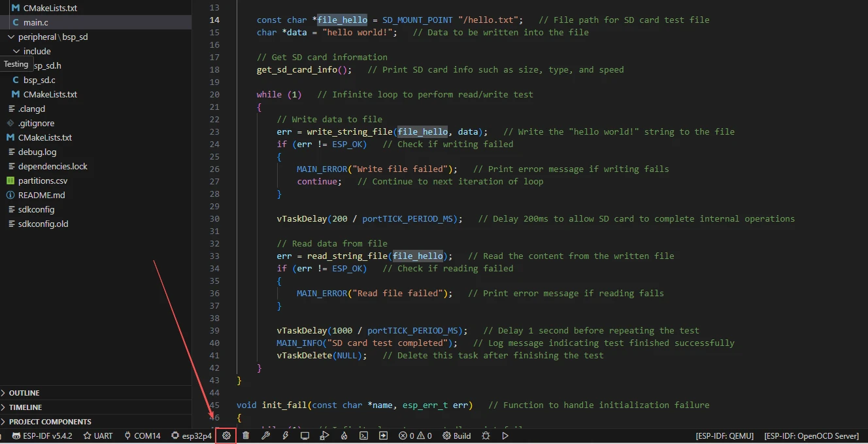
Task: Select esp32p4 target device
Action: coord(192,435)
